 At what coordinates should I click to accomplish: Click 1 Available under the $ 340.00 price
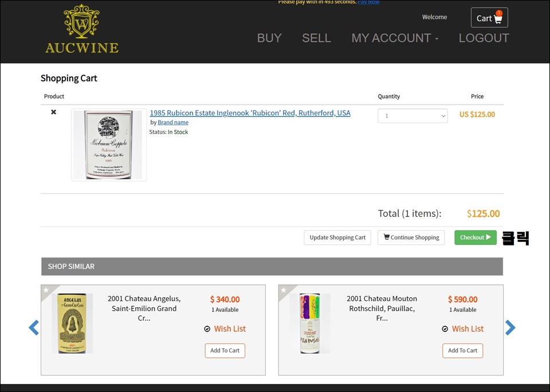pos(225,310)
